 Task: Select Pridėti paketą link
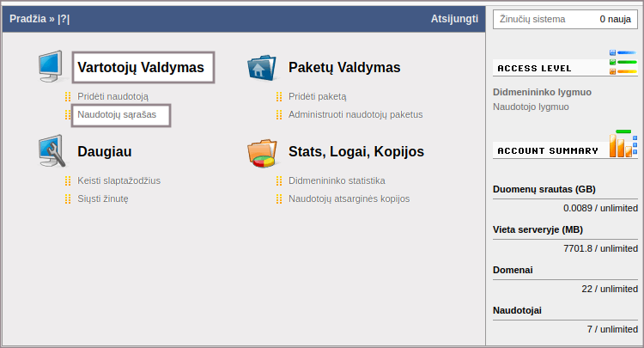point(317,97)
